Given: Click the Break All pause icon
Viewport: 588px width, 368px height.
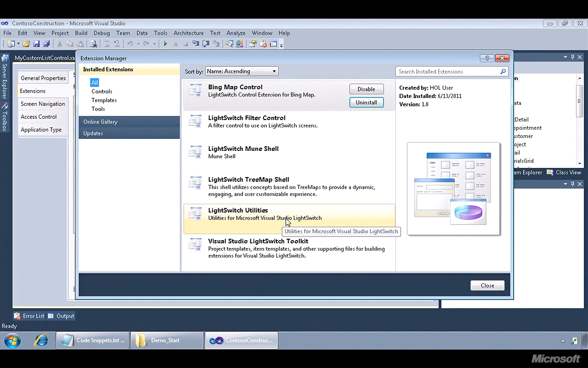Looking at the screenshot, I should tap(175, 44).
